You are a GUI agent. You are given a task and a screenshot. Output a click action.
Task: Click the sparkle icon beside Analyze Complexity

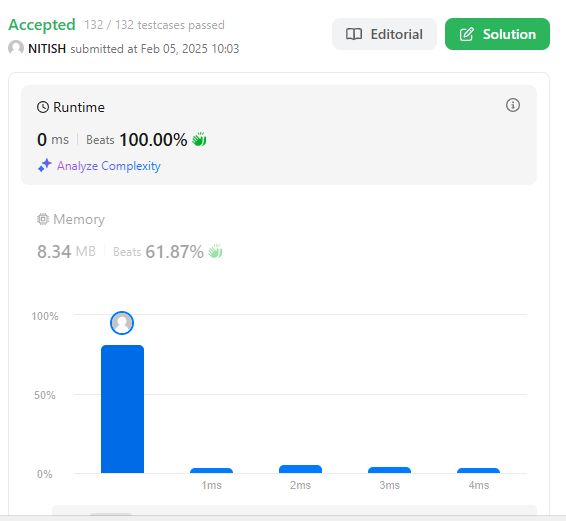coord(45,165)
